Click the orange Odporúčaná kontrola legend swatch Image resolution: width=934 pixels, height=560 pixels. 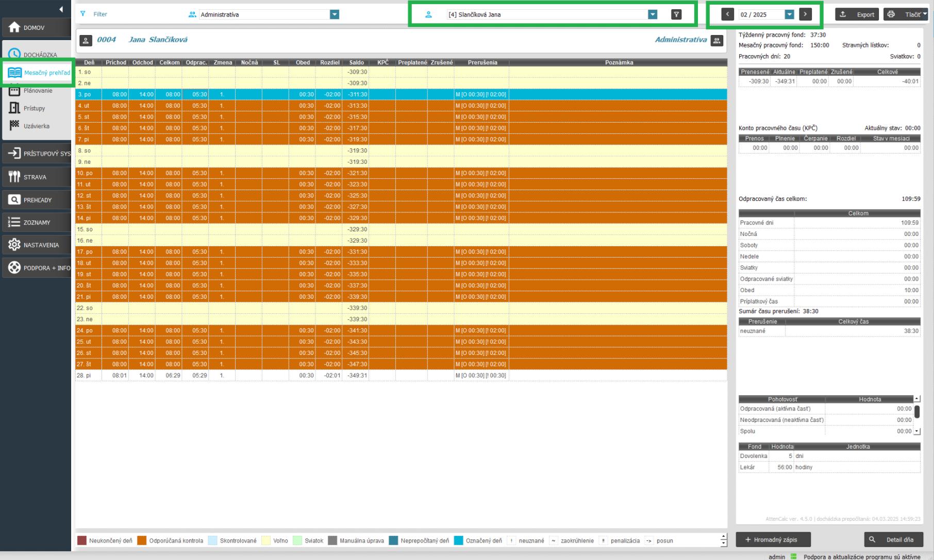pos(142,540)
